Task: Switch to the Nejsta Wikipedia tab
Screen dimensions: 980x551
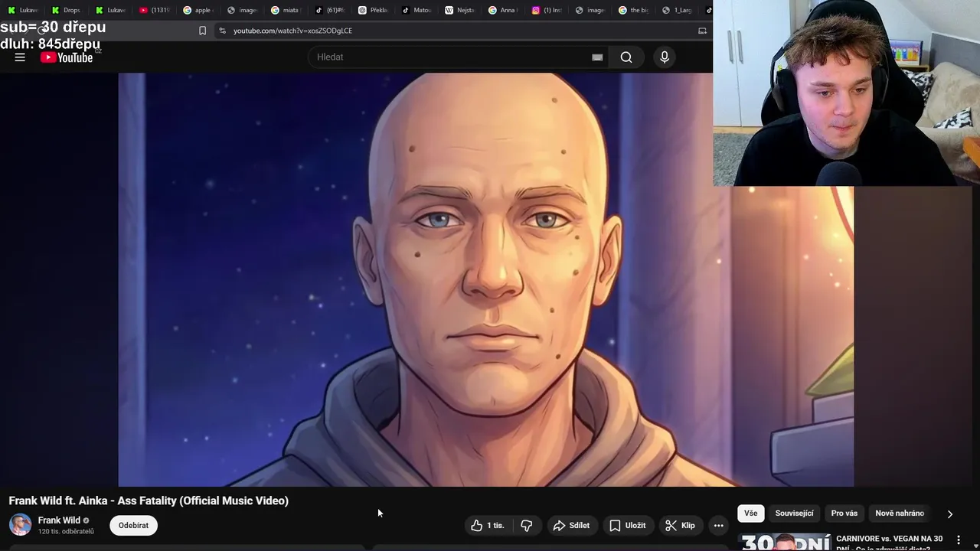Action: (x=460, y=10)
